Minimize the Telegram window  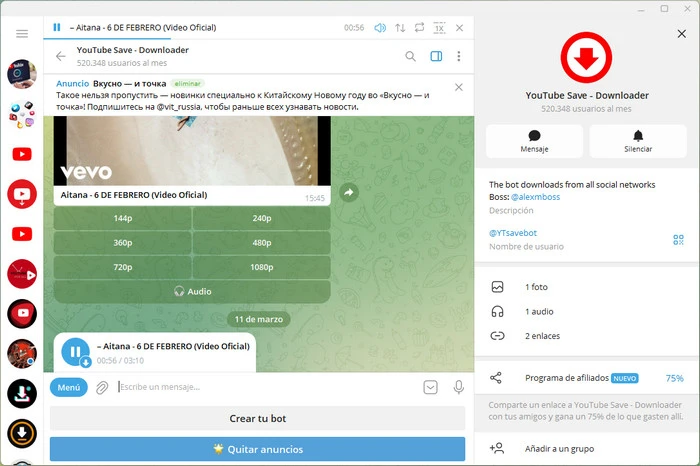641,9
